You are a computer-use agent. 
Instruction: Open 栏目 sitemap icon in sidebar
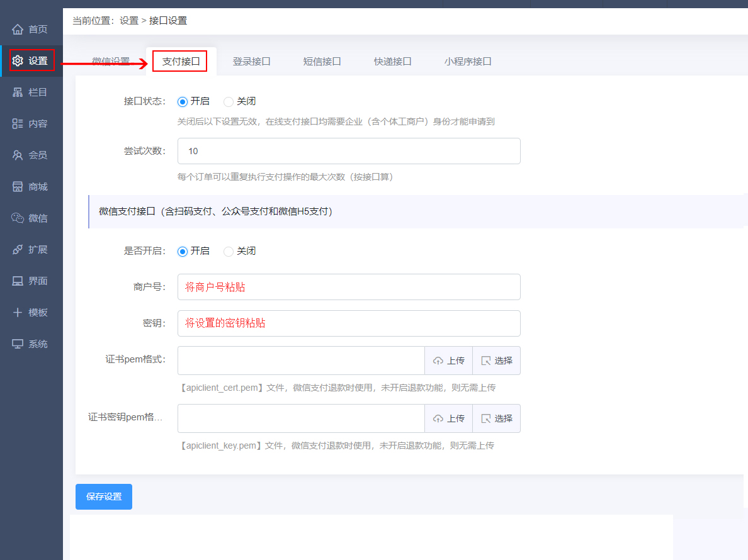pos(18,92)
